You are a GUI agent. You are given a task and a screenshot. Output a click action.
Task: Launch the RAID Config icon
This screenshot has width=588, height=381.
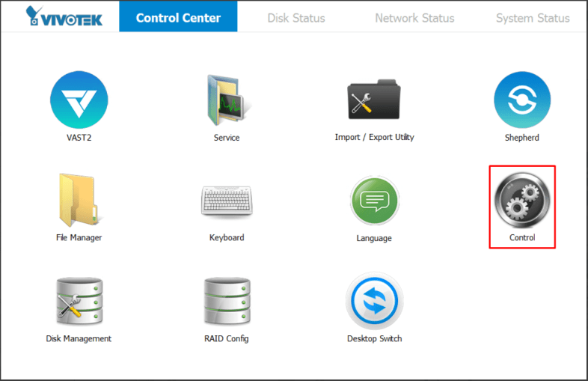226,301
